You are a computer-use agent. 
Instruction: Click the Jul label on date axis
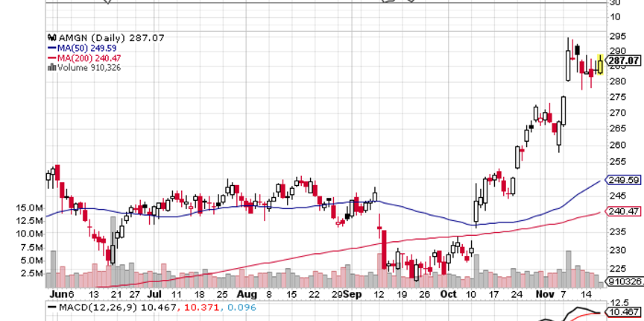pyautogui.click(x=154, y=295)
